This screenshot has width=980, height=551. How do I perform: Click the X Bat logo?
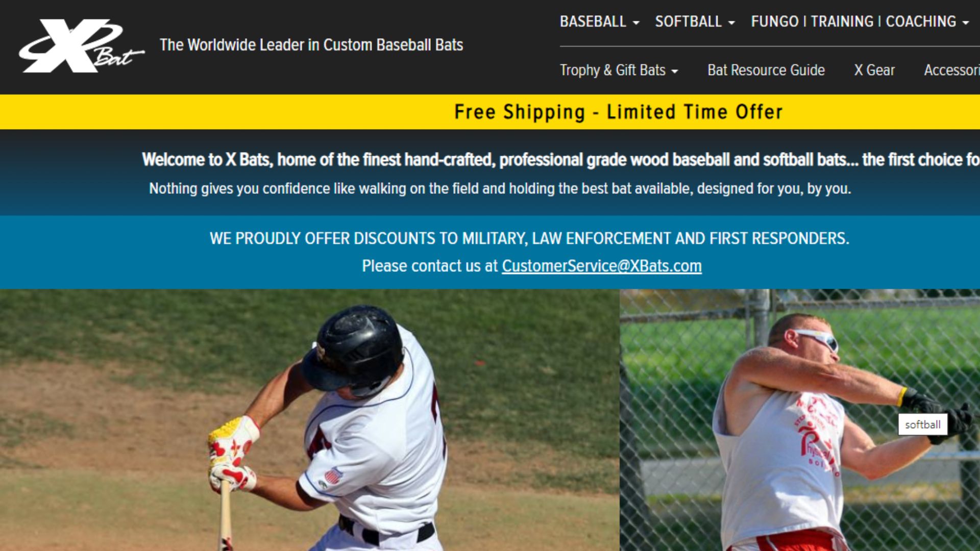82,46
